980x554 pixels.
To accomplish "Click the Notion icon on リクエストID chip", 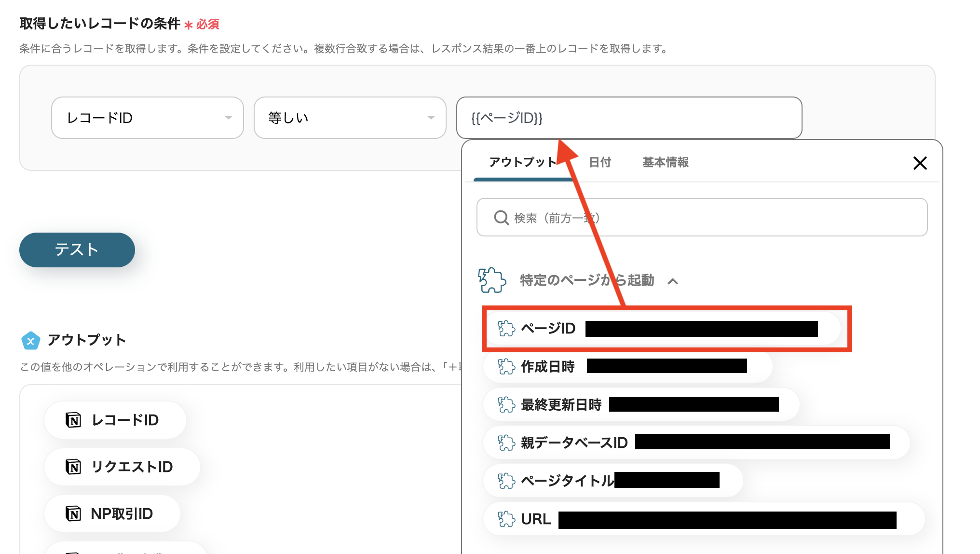I will point(73,467).
